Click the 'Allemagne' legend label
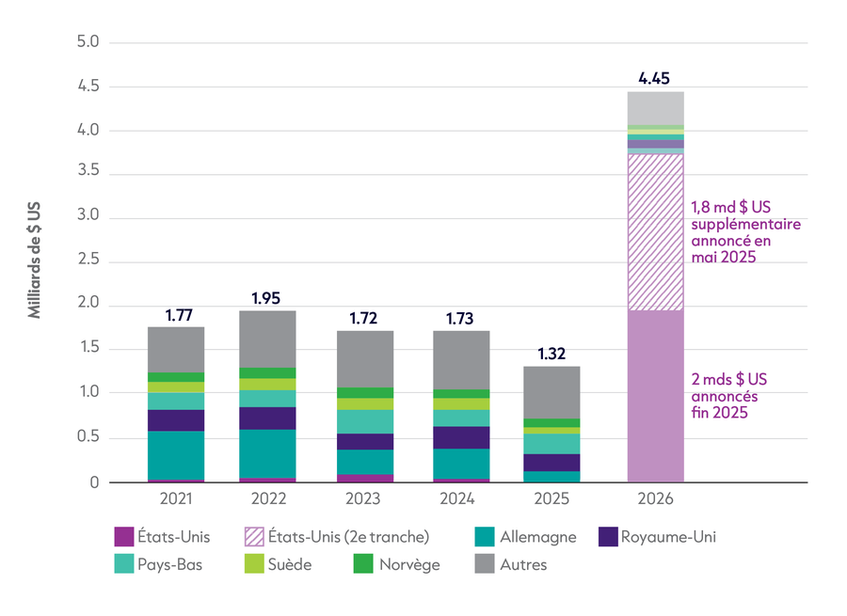This screenshot has height=616, width=847. point(538,537)
